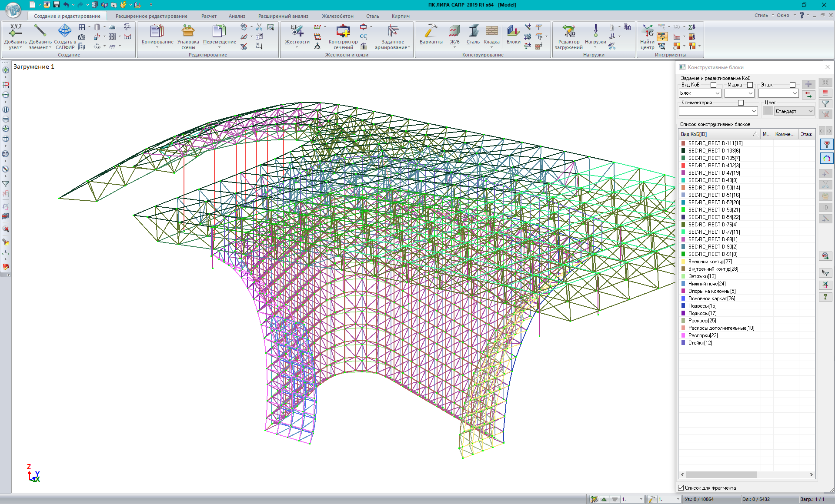Viewport: 835px width, 504px height.
Task: Click the Найти центр tool
Action: click(x=647, y=32)
